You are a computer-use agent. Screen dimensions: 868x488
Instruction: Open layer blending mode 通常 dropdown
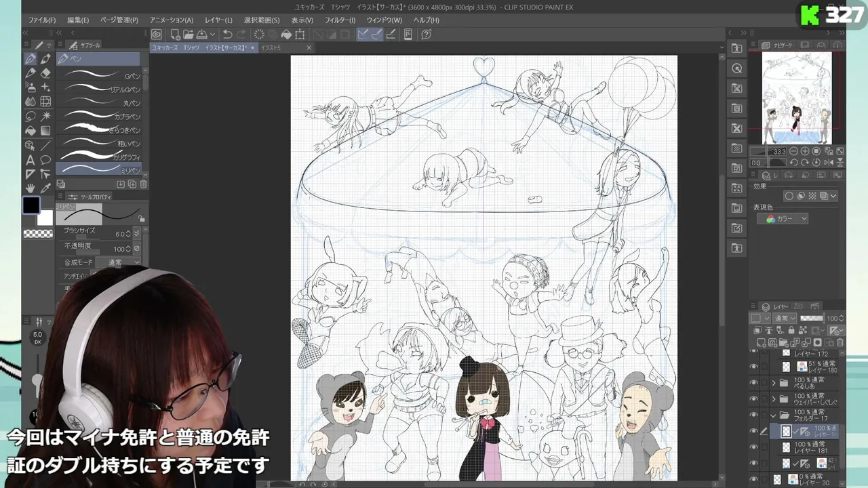[785, 318]
